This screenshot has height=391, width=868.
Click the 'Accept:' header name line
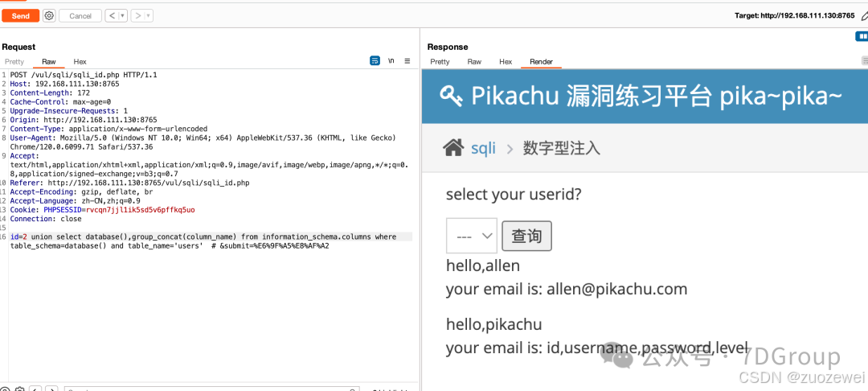coord(25,156)
